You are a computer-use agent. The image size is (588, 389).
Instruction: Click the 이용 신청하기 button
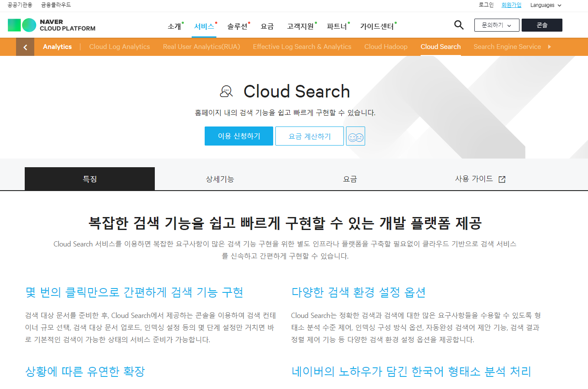click(239, 136)
